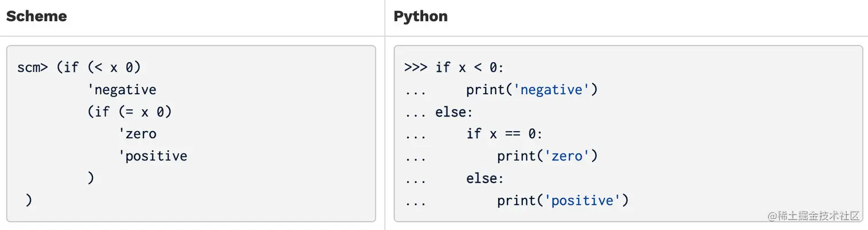Click print('negative') in the Python code
Screen dimensions: 868x230
click(532, 90)
